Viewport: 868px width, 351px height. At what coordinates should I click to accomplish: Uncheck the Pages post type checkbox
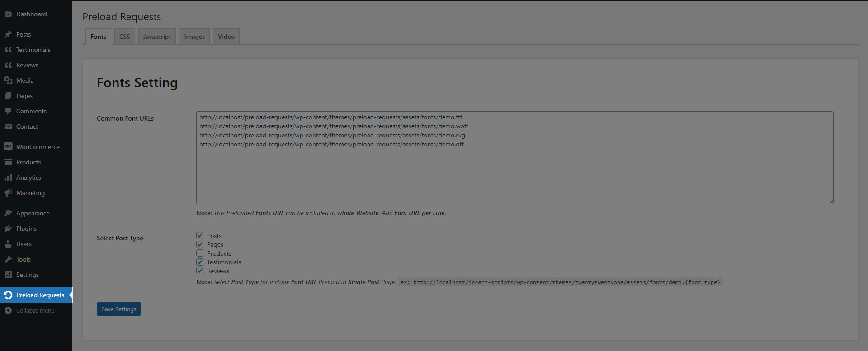[200, 244]
